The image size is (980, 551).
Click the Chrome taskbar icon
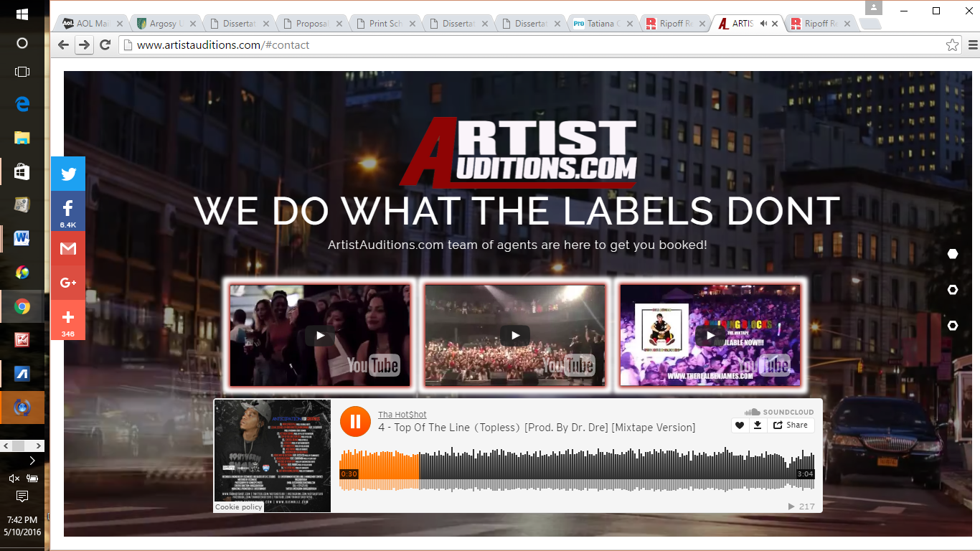click(x=22, y=306)
